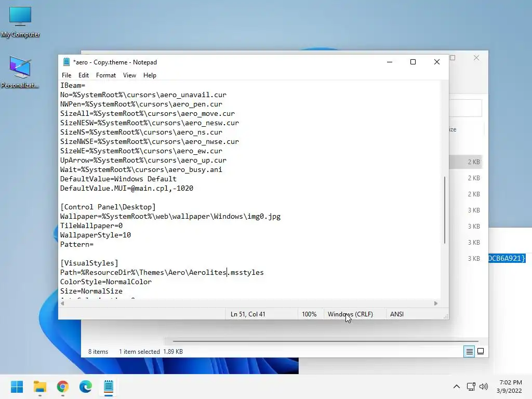Click scroll-right arrow in Notepad

pyautogui.click(x=436, y=303)
